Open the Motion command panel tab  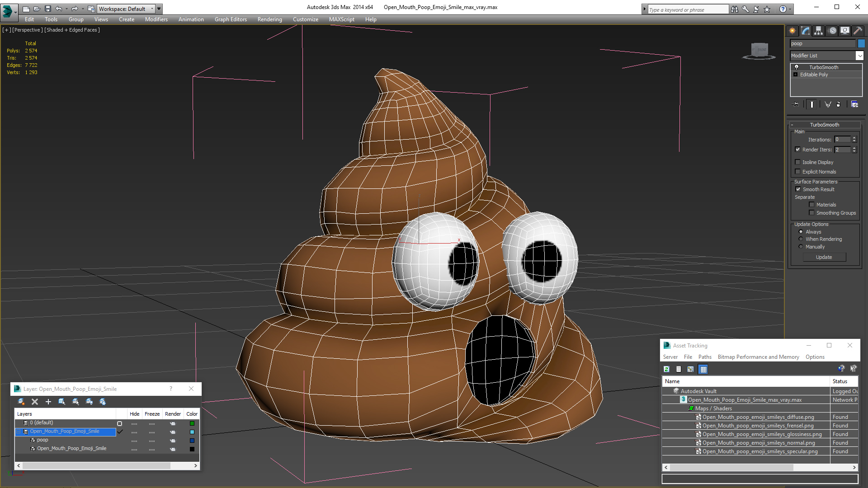(832, 31)
